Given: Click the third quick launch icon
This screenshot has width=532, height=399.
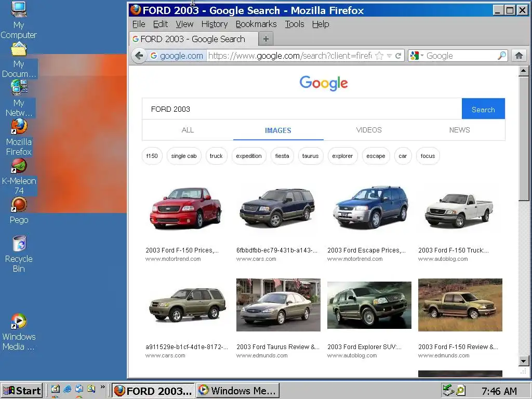Looking at the screenshot, I should [79, 389].
